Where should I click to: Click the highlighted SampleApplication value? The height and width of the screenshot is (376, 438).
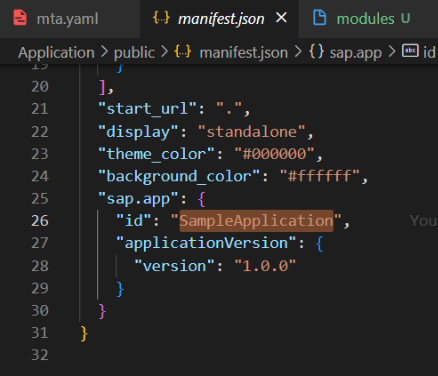tap(256, 221)
